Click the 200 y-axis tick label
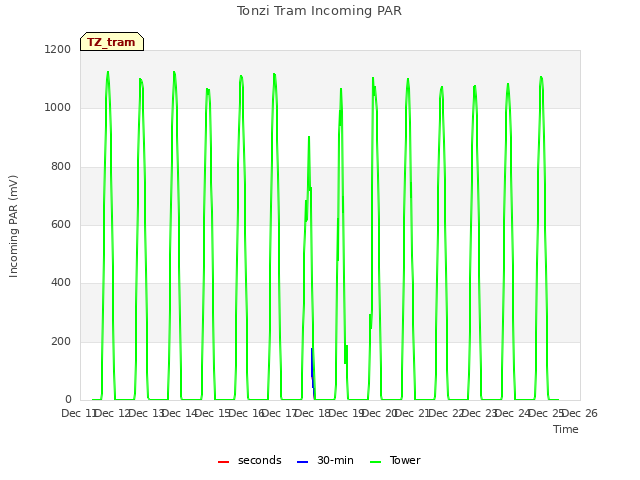Screen dimensions: 640x480 (x=61, y=341)
